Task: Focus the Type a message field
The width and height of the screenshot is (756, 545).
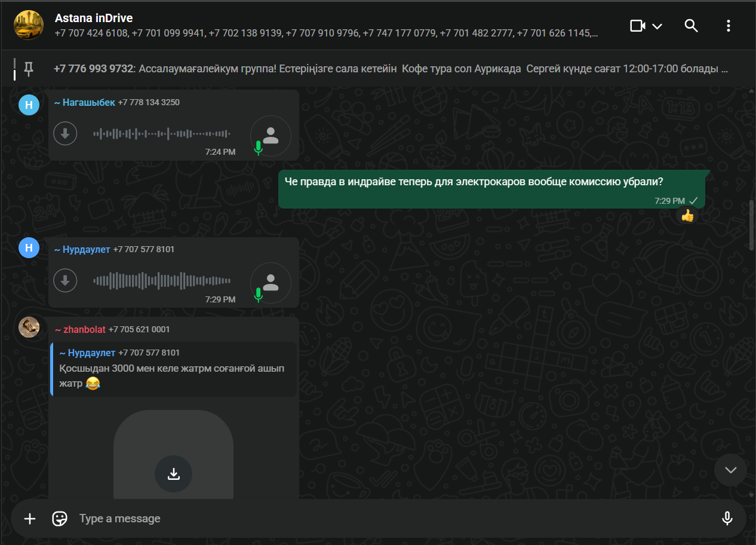Action: coord(394,518)
